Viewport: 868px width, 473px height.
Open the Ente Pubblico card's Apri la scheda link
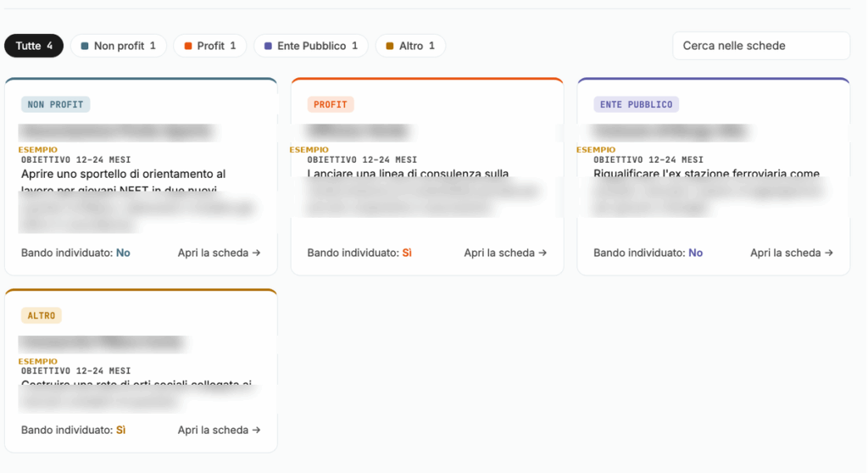pos(791,253)
